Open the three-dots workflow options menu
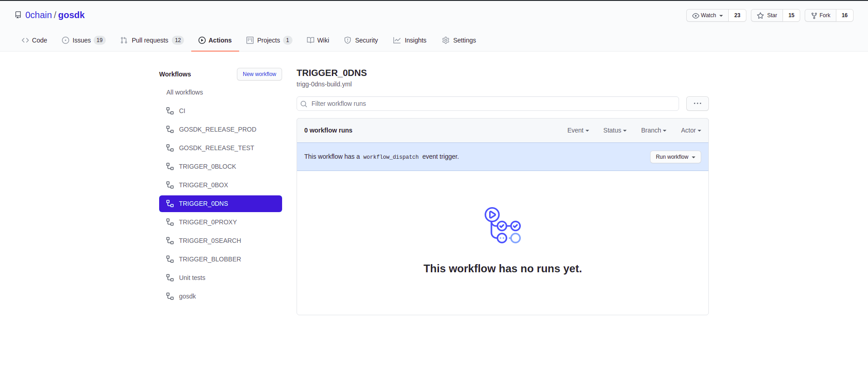The image size is (868, 379). 697,104
